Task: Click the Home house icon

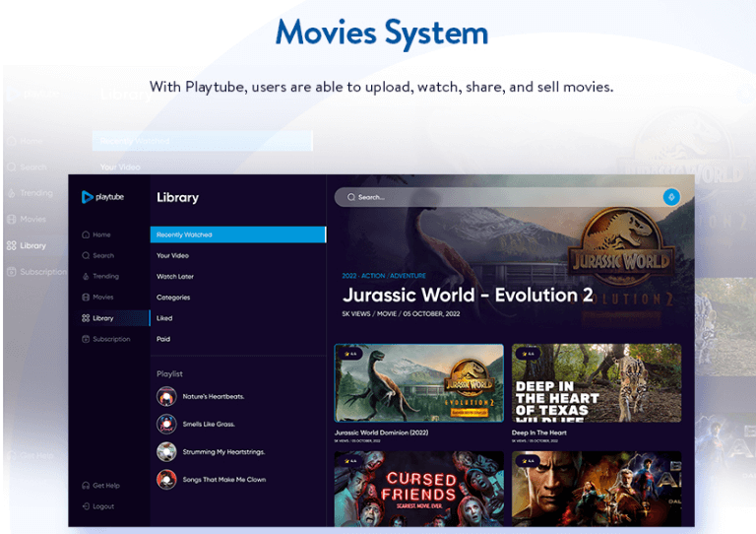Action: (86, 234)
